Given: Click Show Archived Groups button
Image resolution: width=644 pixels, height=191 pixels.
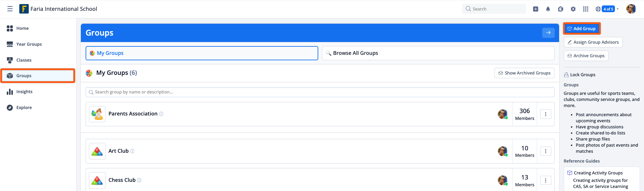Looking at the screenshot, I should [x=524, y=73].
